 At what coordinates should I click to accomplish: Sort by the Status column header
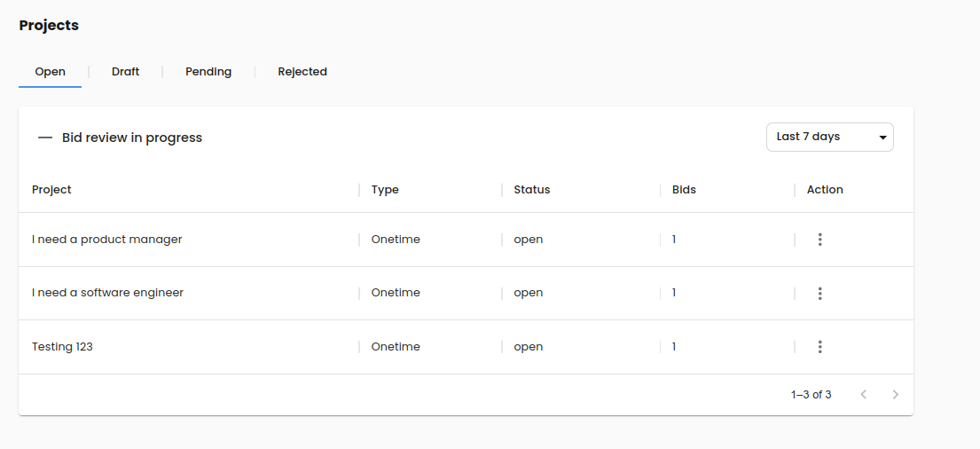click(x=531, y=190)
